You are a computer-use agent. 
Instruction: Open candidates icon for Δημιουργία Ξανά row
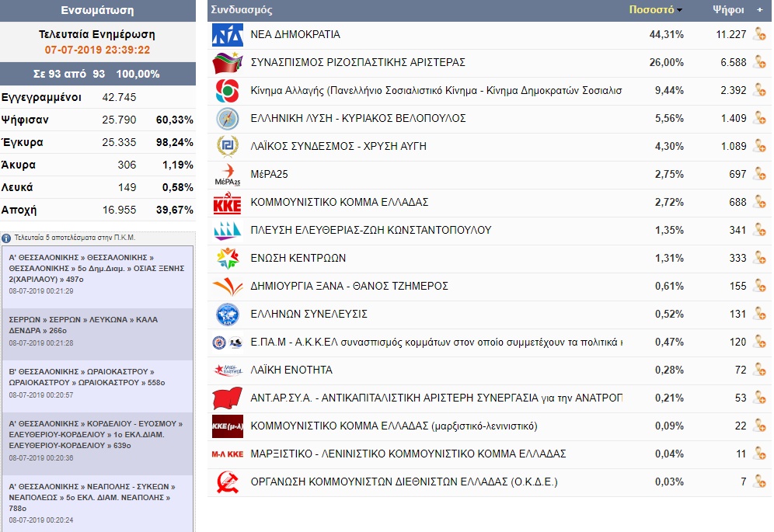click(x=759, y=287)
